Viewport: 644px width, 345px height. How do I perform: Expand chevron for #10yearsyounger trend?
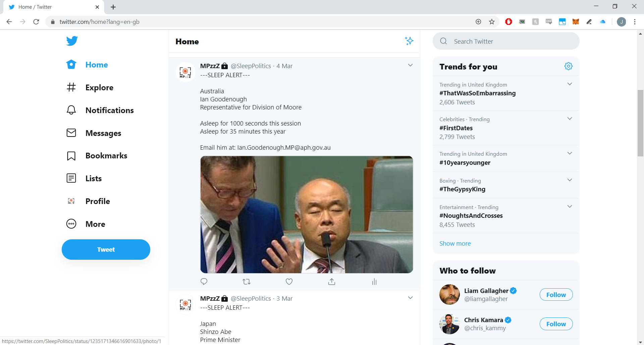point(570,153)
